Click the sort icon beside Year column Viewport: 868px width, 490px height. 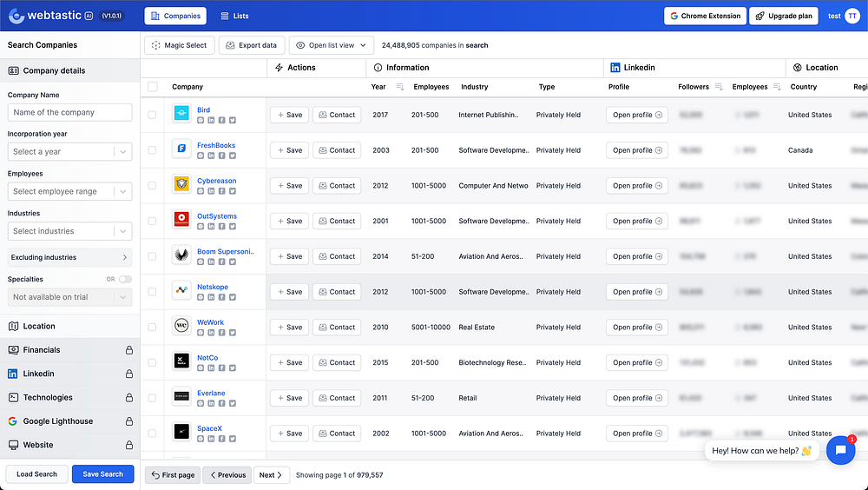click(400, 87)
